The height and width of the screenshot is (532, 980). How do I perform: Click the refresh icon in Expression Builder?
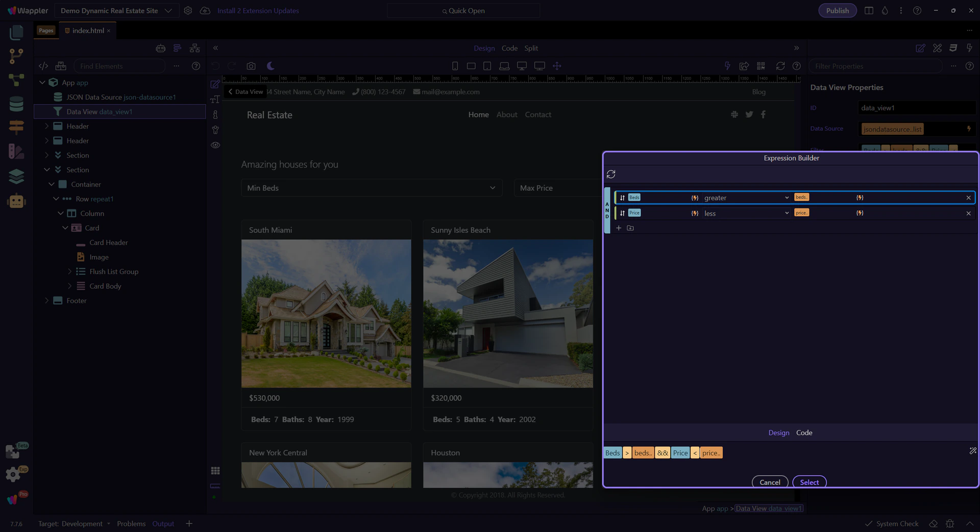[611, 174]
